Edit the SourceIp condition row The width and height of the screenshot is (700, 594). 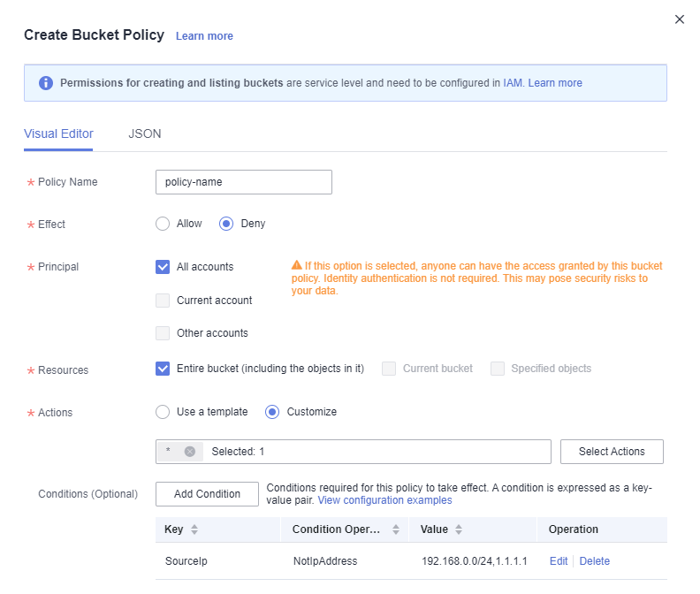(559, 561)
